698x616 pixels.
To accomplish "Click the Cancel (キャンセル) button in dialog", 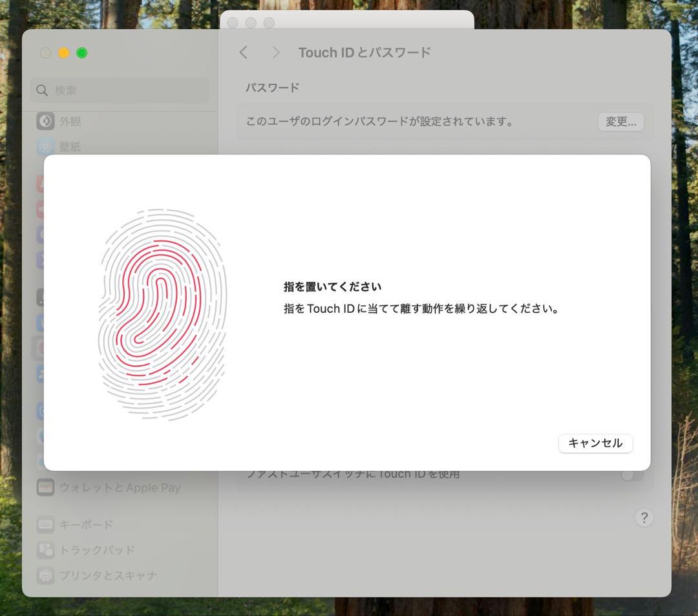I will click(x=595, y=443).
